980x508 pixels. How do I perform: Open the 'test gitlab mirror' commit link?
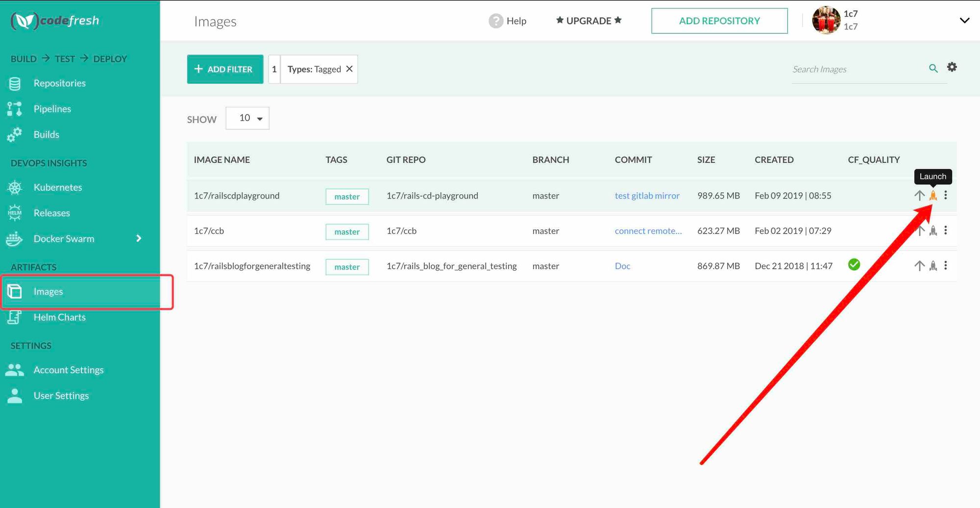[x=647, y=196]
